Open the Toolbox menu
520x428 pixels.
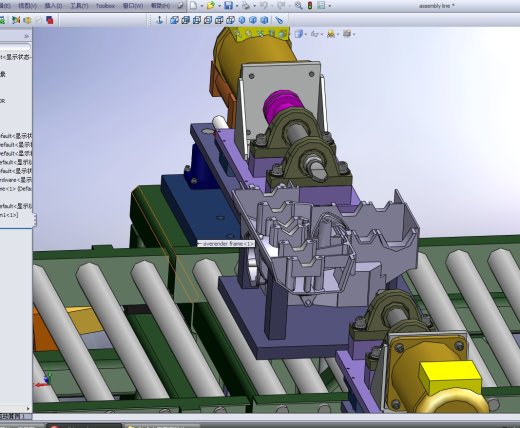(x=106, y=6)
